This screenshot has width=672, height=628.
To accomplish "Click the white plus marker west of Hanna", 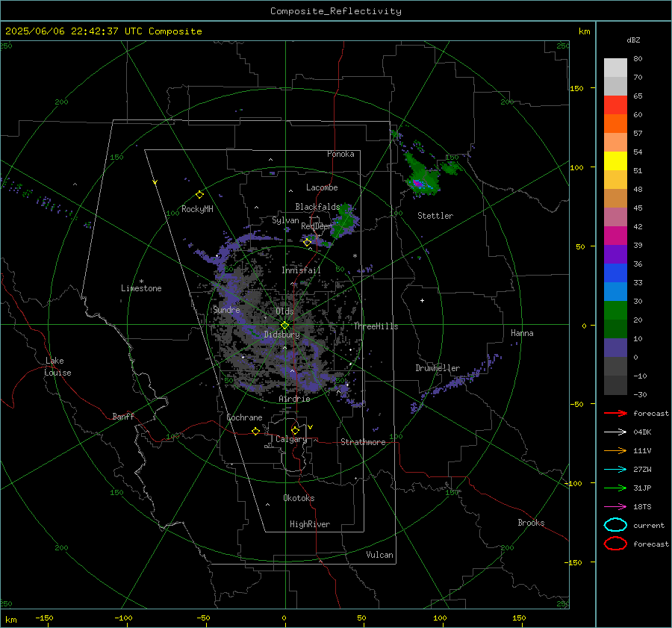I will (422, 300).
